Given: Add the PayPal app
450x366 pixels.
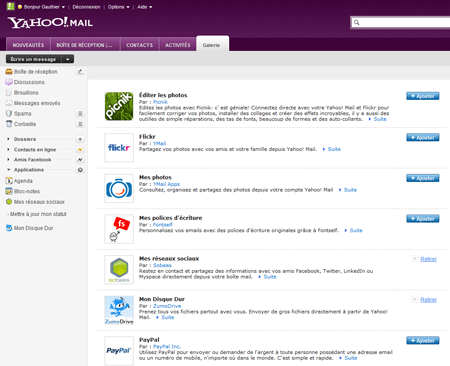Looking at the screenshot, I should 423,340.
